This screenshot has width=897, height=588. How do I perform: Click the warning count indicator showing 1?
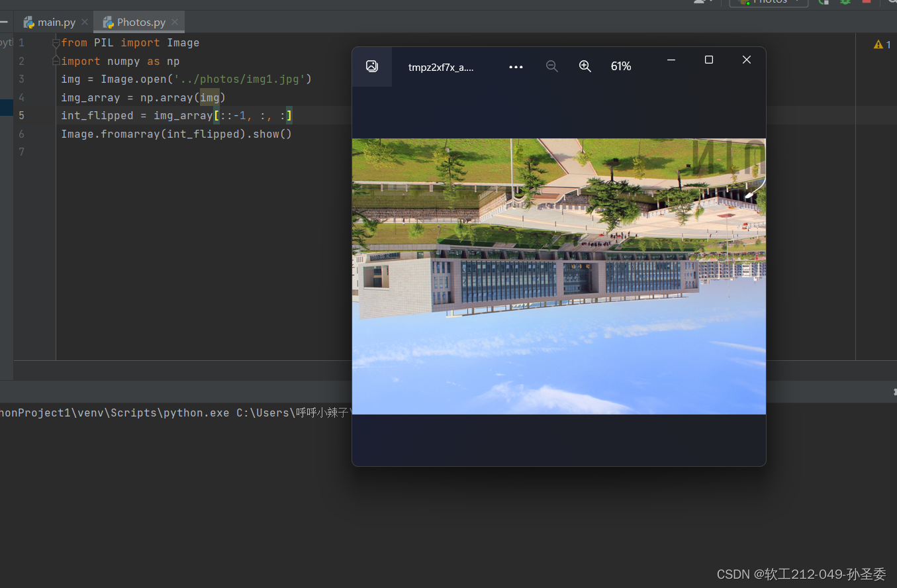coord(881,44)
